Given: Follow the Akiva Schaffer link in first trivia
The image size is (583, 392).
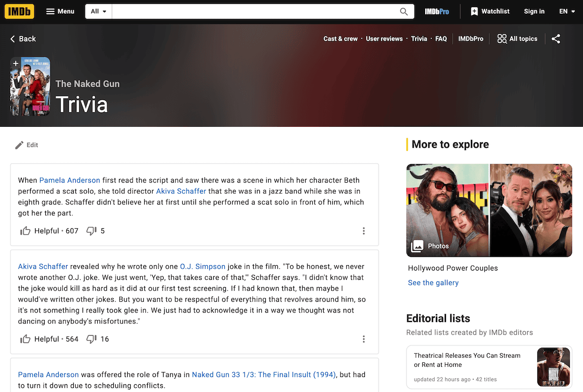Looking at the screenshot, I should [181, 191].
